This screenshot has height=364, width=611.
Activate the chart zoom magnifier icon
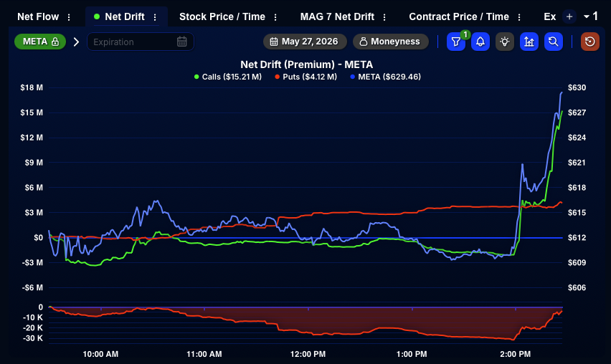click(554, 42)
